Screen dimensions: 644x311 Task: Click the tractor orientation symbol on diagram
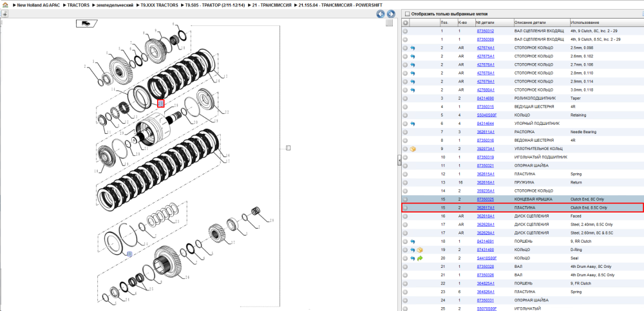pos(87,23)
